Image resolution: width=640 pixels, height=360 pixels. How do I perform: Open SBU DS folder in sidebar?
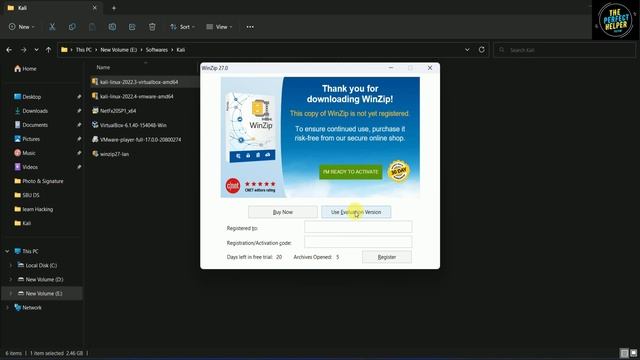tap(27, 195)
